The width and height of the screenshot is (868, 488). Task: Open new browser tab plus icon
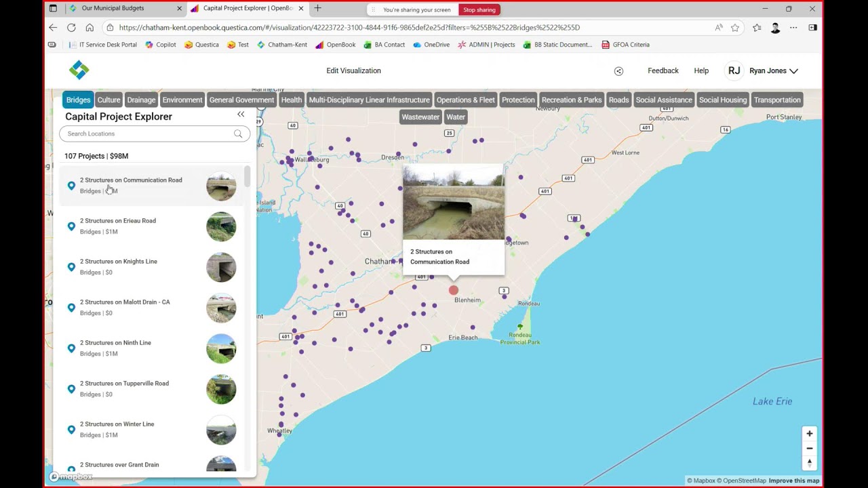point(317,8)
